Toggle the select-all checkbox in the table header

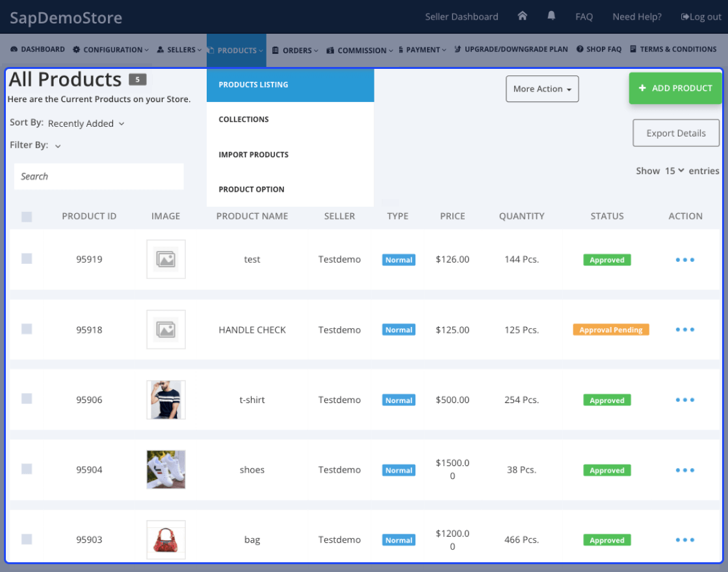[x=27, y=216]
